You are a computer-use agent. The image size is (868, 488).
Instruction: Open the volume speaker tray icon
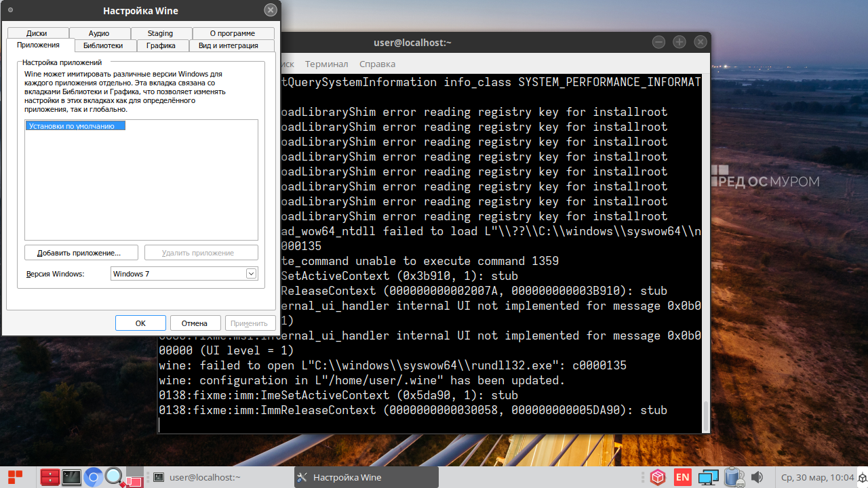(757, 477)
